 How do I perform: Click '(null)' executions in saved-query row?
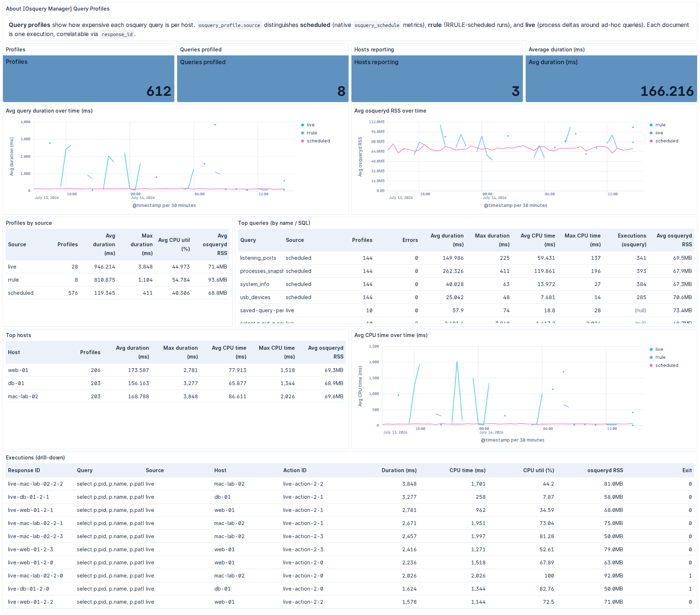click(x=641, y=310)
